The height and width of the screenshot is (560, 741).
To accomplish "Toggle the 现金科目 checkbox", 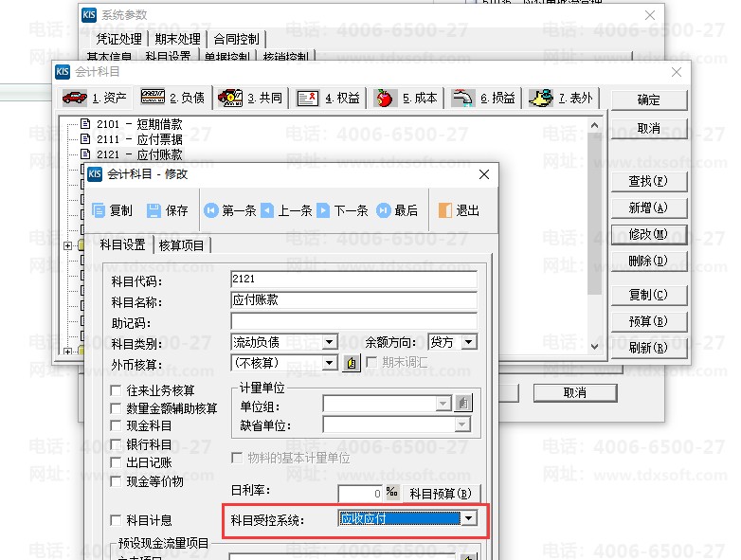I will point(117,426).
